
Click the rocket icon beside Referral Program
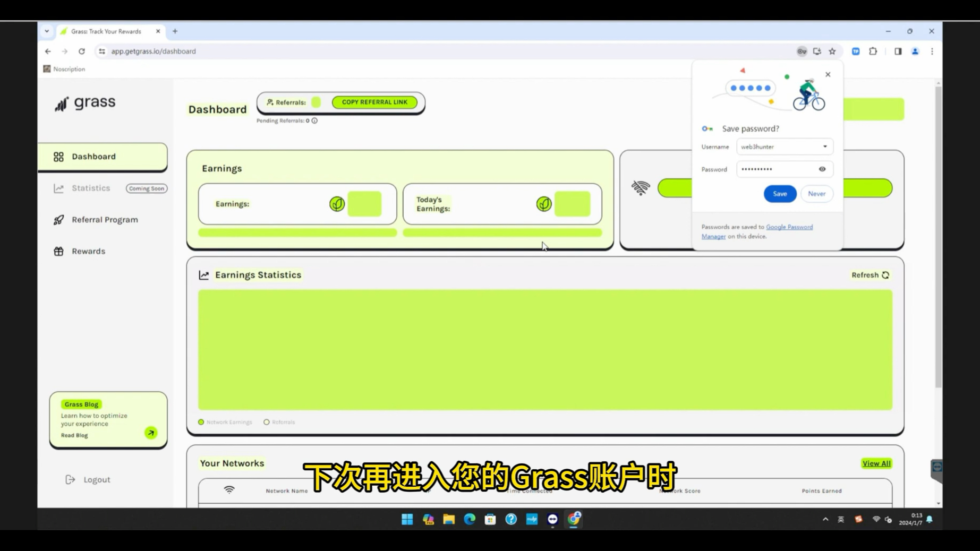click(x=58, y=220)
